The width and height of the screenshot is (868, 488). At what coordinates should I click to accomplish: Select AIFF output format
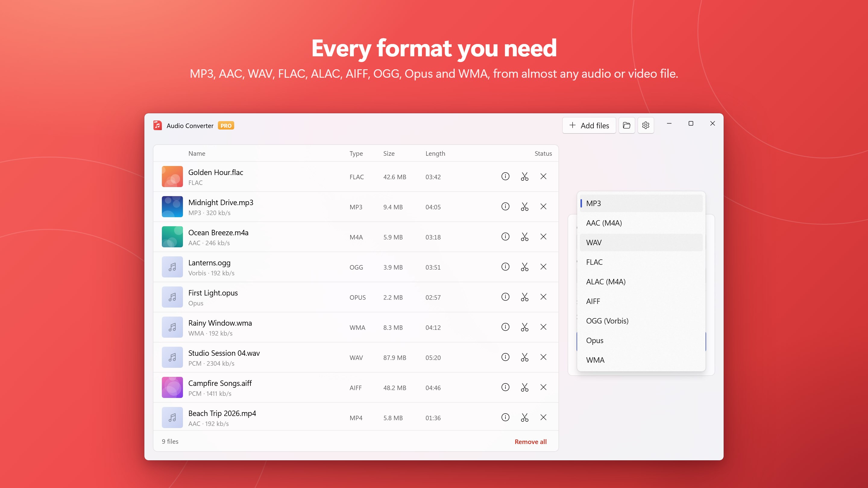pos(641,301)
